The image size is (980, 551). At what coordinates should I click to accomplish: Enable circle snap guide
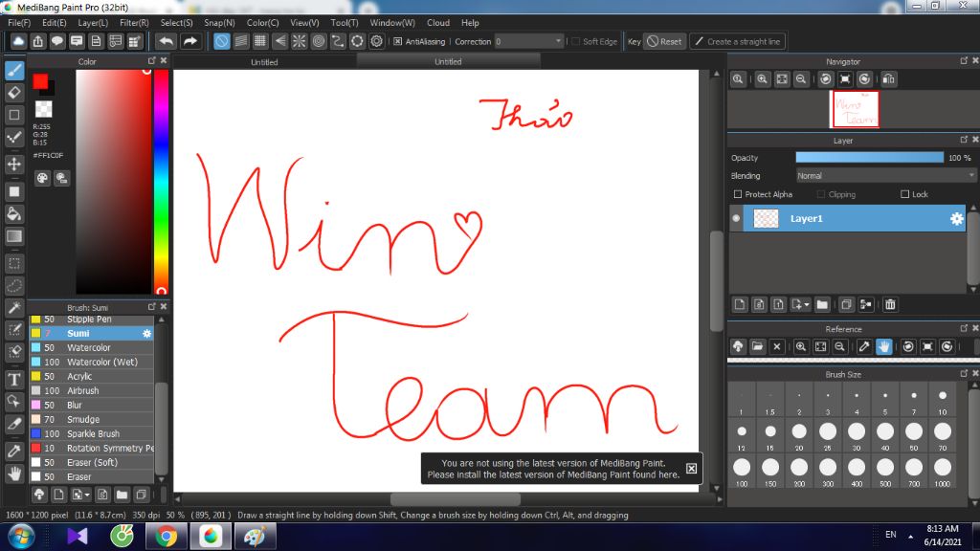(319, 41)
